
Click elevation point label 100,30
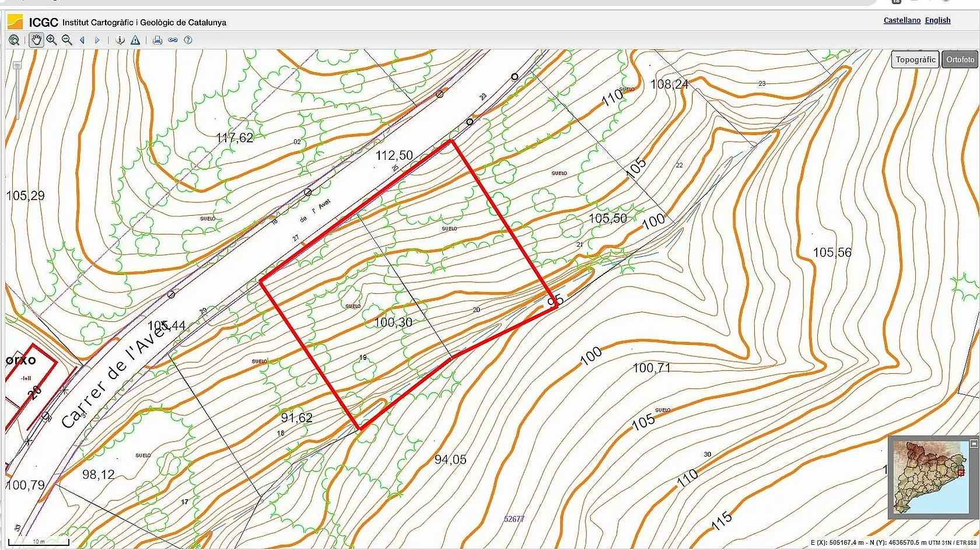393,322
